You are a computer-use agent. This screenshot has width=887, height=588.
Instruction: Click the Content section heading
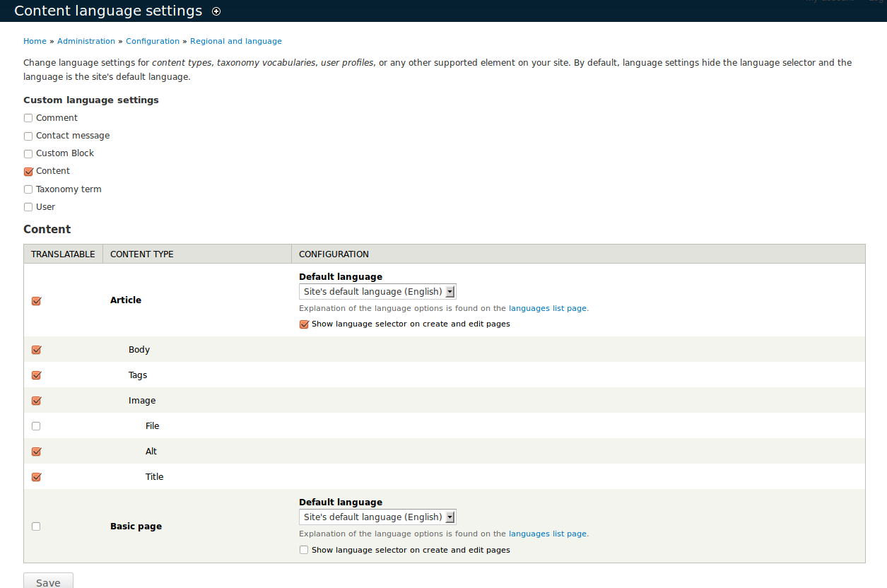pos(47,229)
